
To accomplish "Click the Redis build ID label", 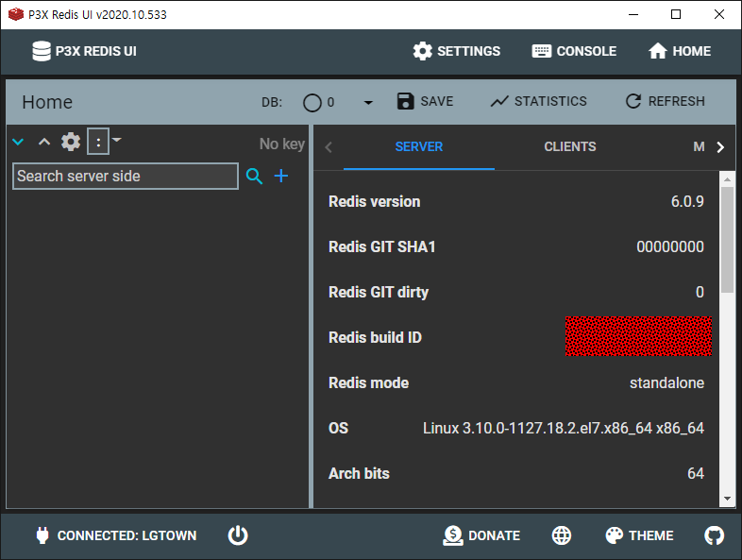I will [376, 337].
